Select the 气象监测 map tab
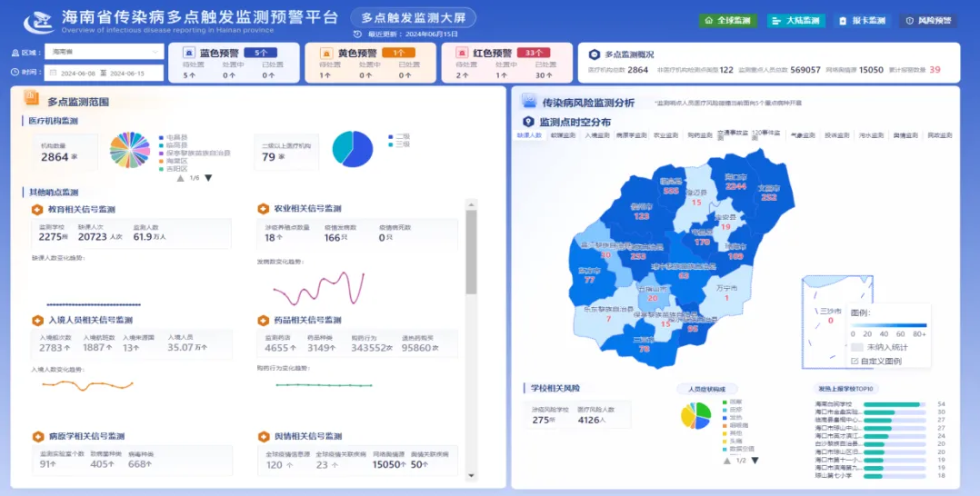 point(803,135)
